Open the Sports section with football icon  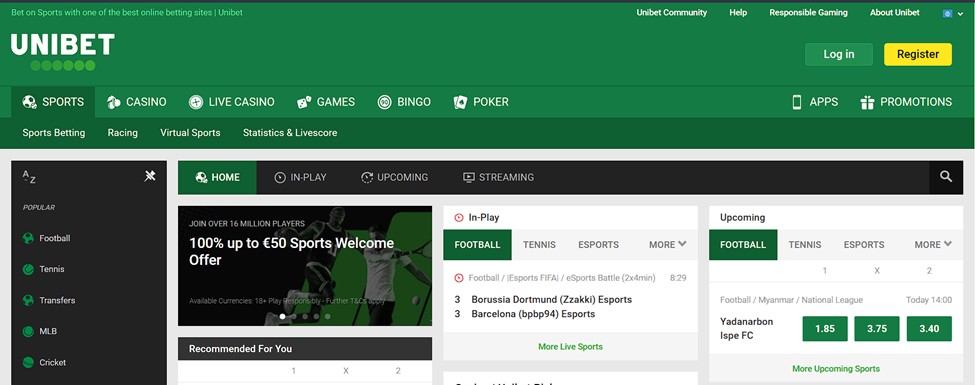click(x=53, y=102)
